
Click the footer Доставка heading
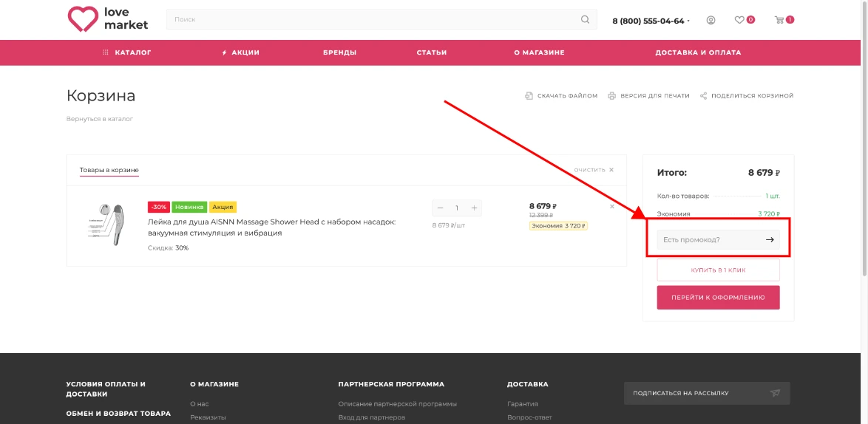(x=528, y=384)
